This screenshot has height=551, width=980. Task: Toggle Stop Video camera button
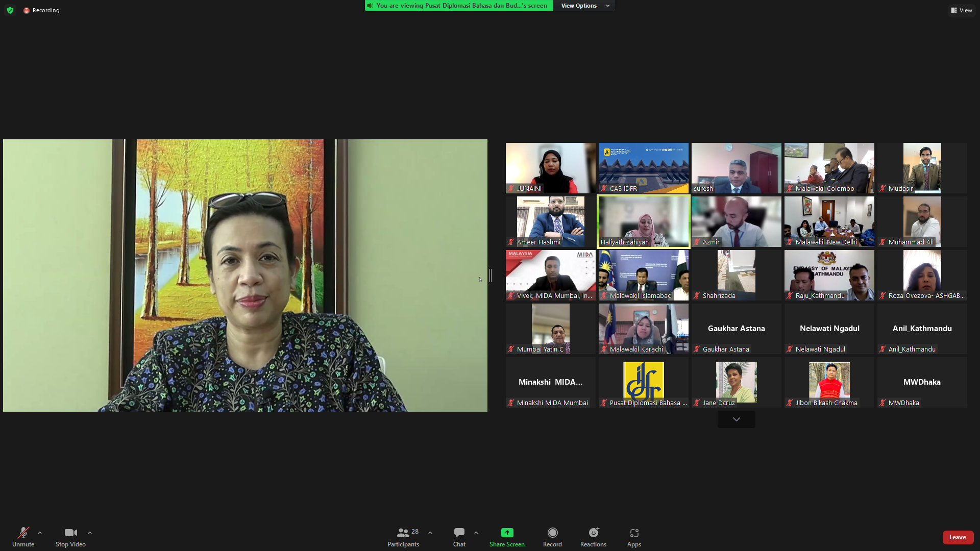point(70,533)
